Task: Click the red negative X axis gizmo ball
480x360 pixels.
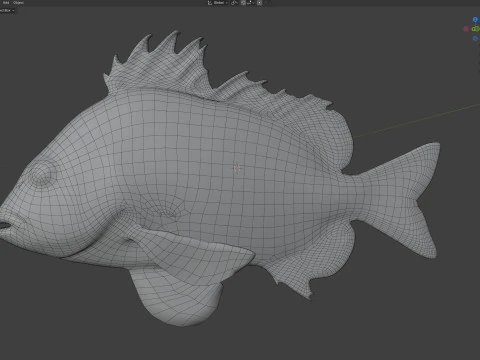Action: (466, 29)
